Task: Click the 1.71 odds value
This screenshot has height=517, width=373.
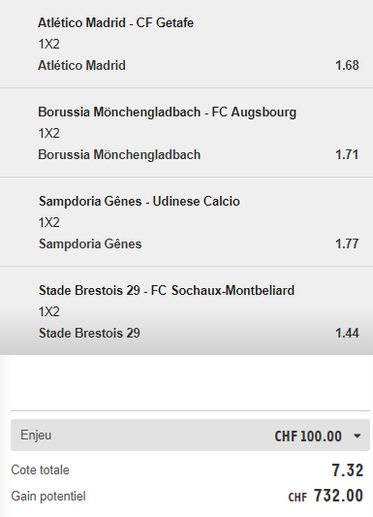Action: tap(347, 155)
